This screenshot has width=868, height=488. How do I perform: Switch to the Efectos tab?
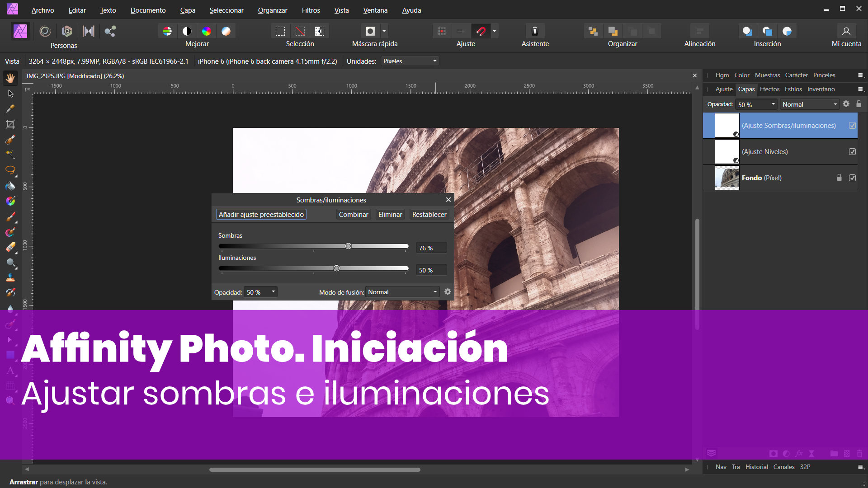769,89
